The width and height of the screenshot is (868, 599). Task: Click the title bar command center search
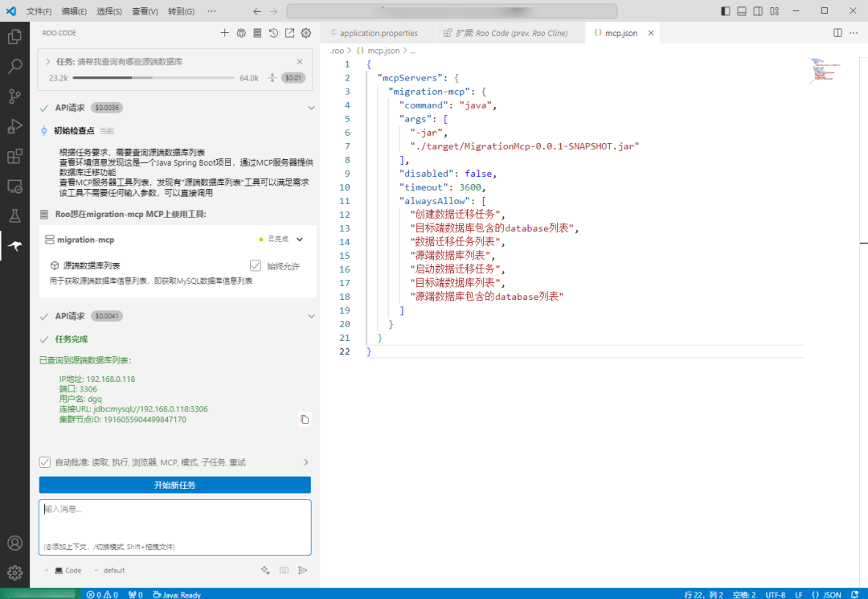[x=452, y=11]
